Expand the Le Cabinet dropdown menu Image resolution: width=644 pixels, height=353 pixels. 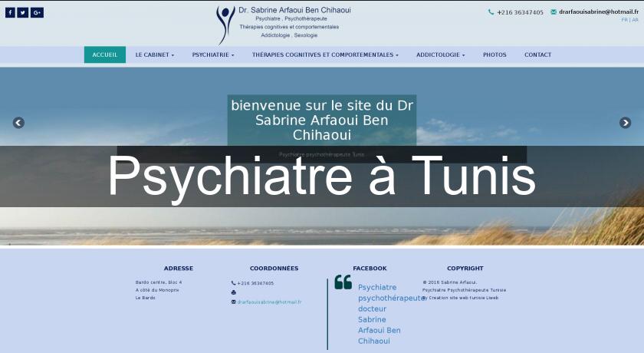[155, 54]
